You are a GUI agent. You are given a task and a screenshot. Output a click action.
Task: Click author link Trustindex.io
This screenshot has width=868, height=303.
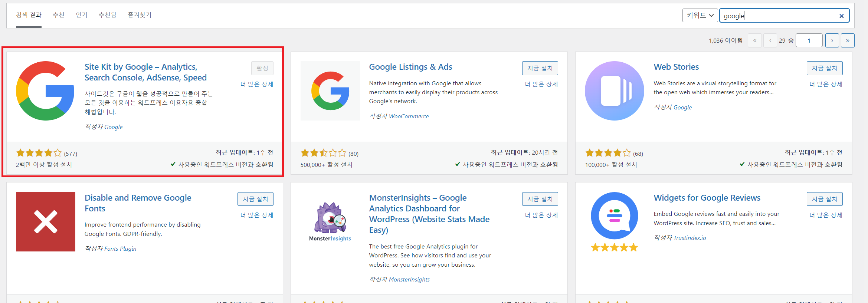point(690,238)
